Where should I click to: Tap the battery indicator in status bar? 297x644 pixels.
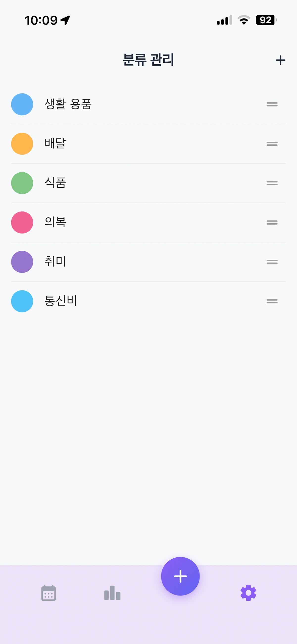coord(266,20)
